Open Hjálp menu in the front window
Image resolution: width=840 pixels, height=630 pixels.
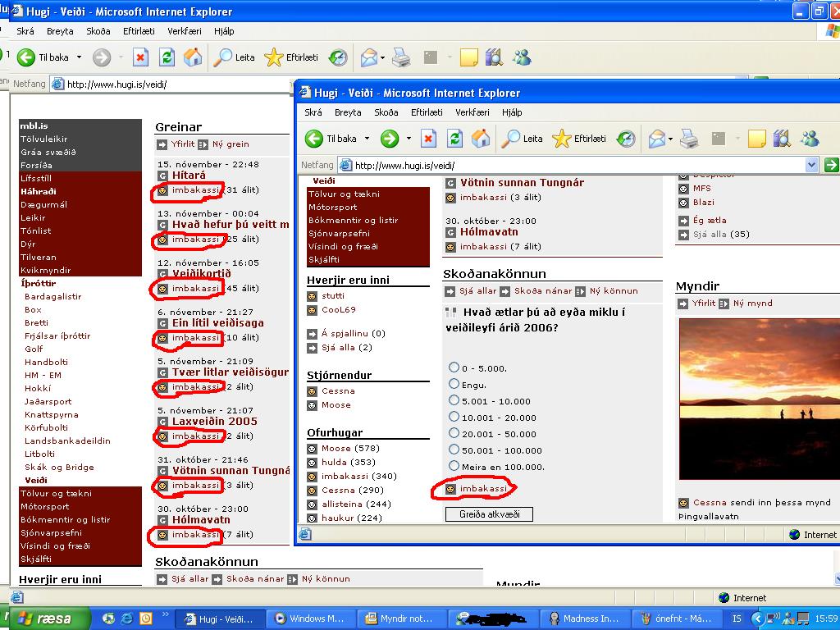[x=512, y=112]
